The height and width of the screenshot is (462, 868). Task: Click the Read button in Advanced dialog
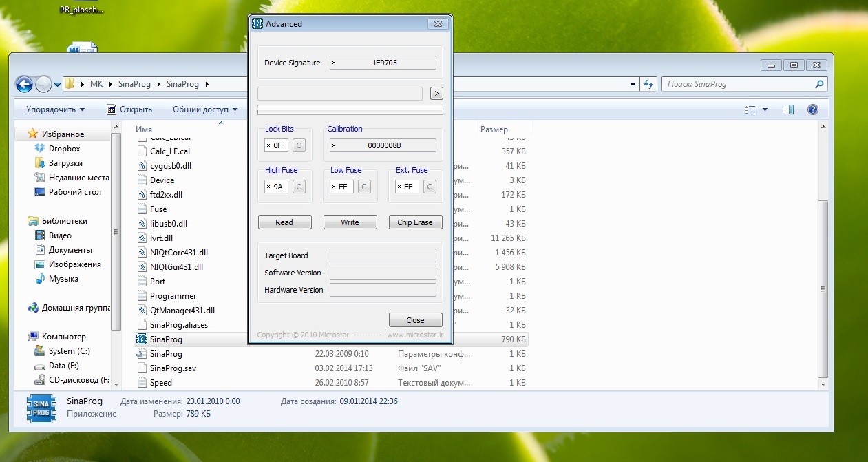pyautogui.click(x=284, y=222)
